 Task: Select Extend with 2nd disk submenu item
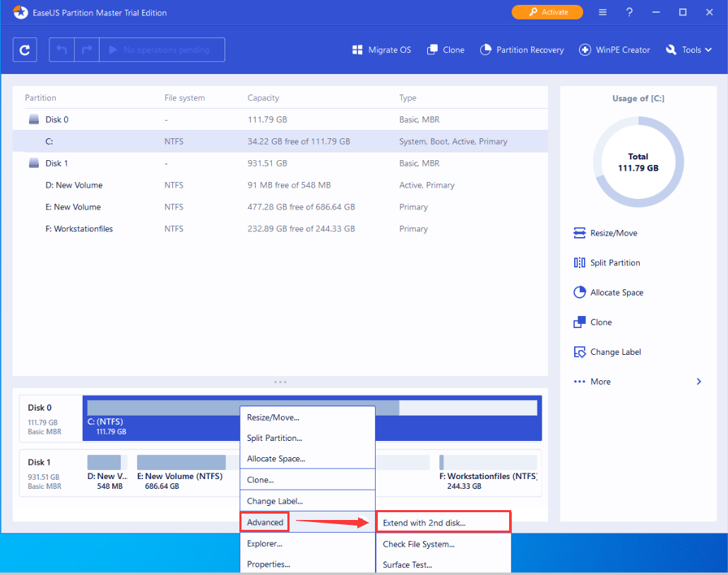click(443, 523)
